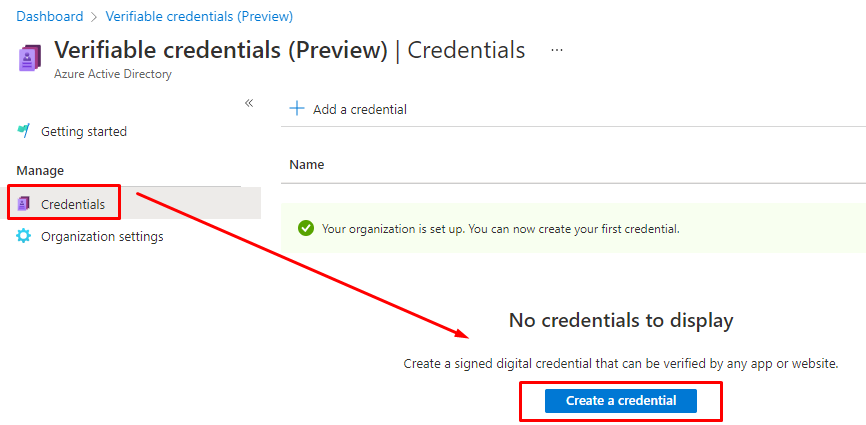Click the Dashboard breadcrumb link
The width and height of the screenshot is (866, 425).
pyautogui.click(x=49, y=16)
